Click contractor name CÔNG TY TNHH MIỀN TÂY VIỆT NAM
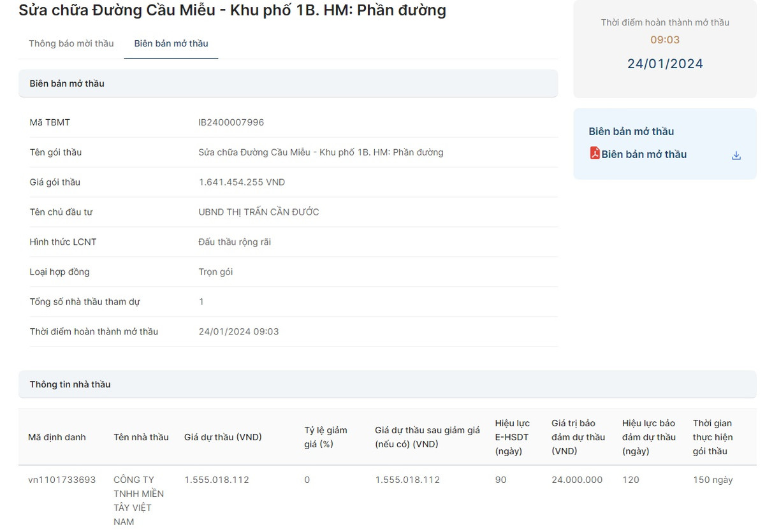 pos(138,500)
